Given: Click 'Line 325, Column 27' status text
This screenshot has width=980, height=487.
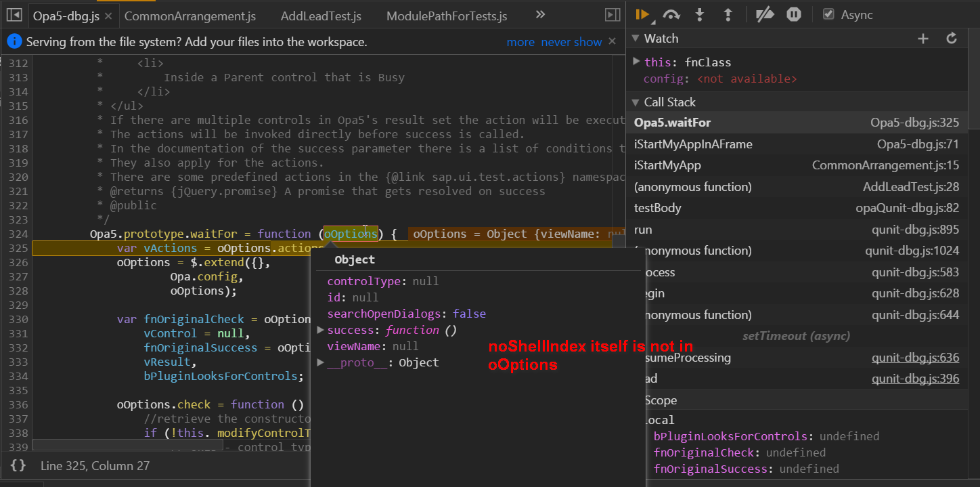Looking at the screenshot, I should pyautogui.click(x=95, y=466).
